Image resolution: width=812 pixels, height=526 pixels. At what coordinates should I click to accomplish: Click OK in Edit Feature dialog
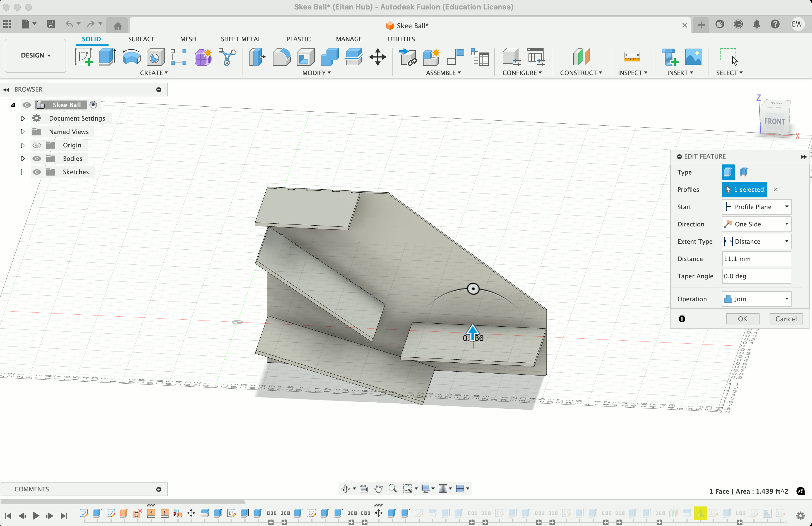click(743, 319)
